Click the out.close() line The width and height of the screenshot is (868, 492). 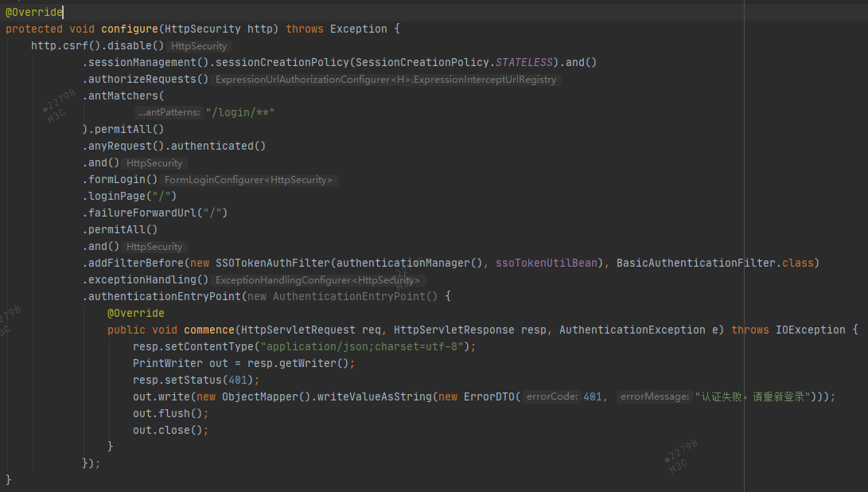(170, 430)
